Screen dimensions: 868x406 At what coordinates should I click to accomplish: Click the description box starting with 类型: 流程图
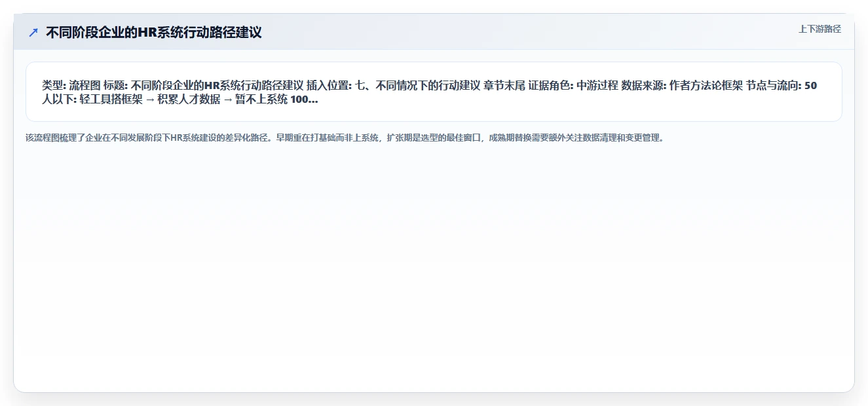(x=434, y=92)
